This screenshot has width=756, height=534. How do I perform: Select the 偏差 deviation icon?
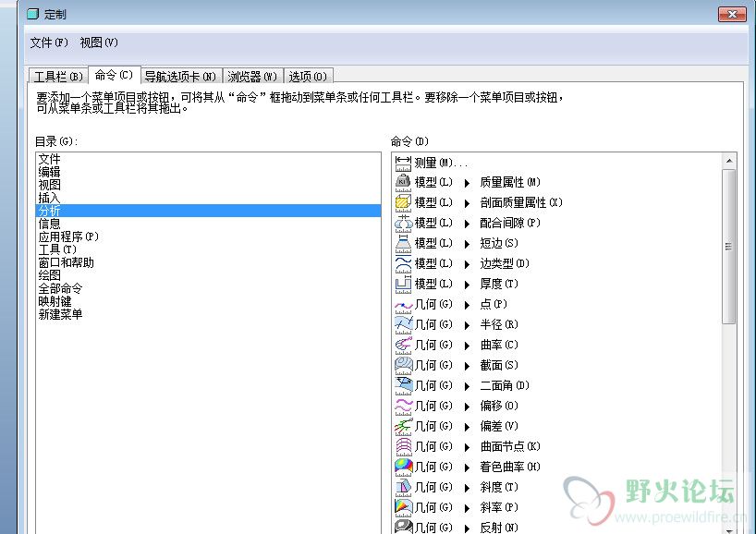(x=403, y=426)
